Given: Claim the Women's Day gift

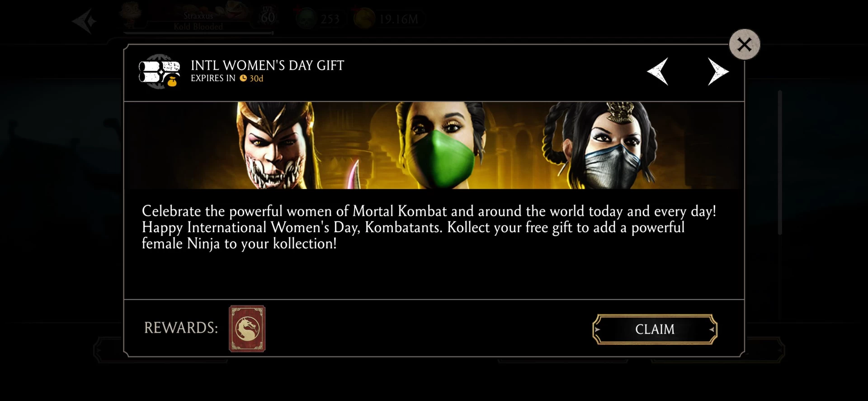Looking at the screenshot, I should (x=655, y=329).
